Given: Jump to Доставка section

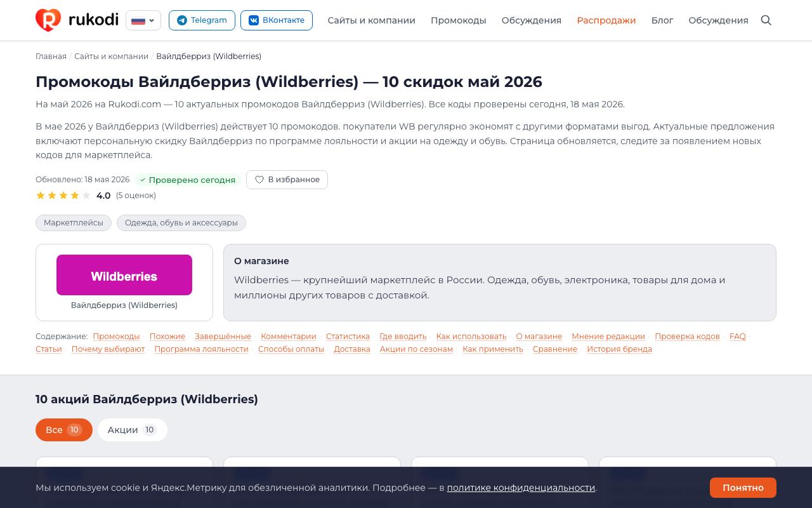Looking at the screenshot, I should tap(352, 349).
